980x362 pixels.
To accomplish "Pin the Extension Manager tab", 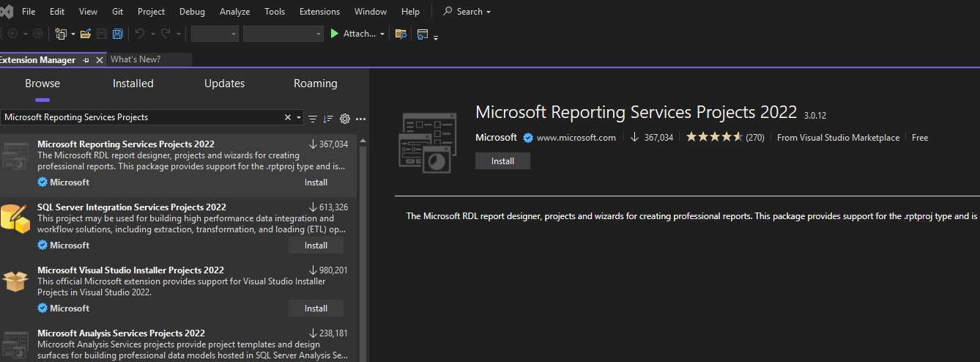I will click(86, 60).
